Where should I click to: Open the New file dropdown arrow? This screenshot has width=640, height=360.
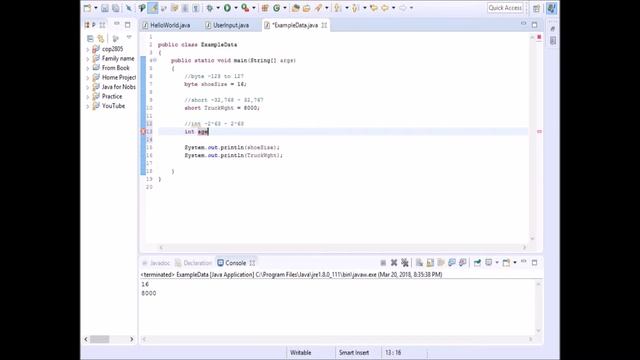(x=96, y=8)
